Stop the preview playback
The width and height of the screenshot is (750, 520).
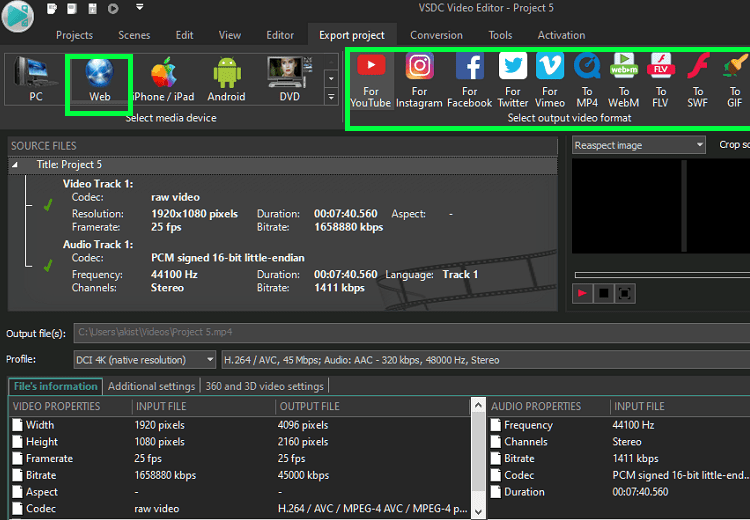click(x=604, y=293)
